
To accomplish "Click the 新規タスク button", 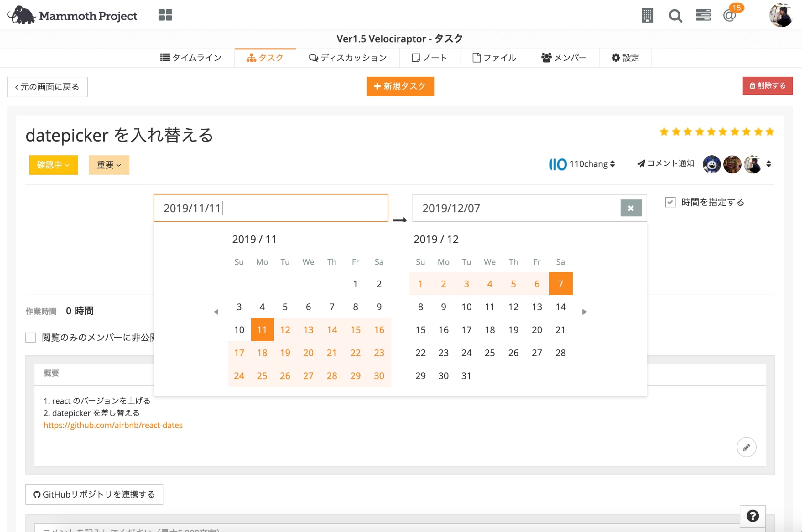I will [x=400, y=86].
